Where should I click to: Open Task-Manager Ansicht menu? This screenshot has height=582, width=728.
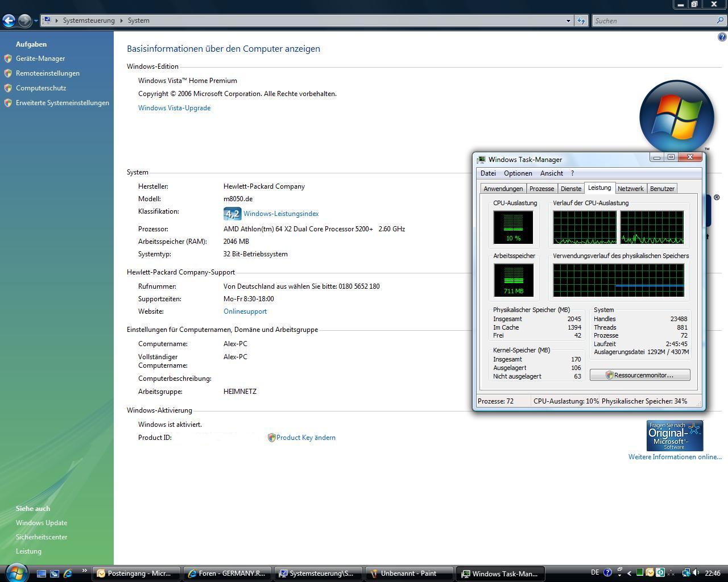coord(552,173)
